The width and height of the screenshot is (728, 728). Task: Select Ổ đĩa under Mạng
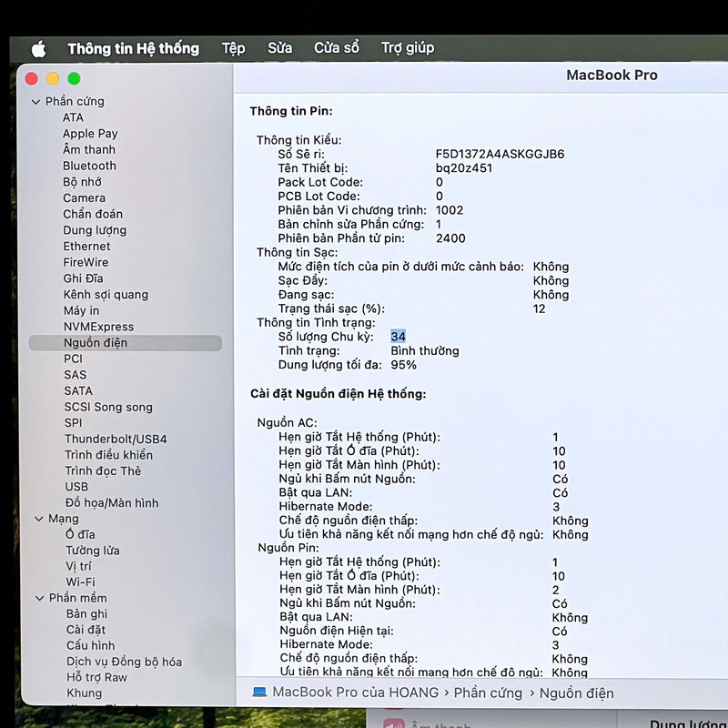point(80,534)
